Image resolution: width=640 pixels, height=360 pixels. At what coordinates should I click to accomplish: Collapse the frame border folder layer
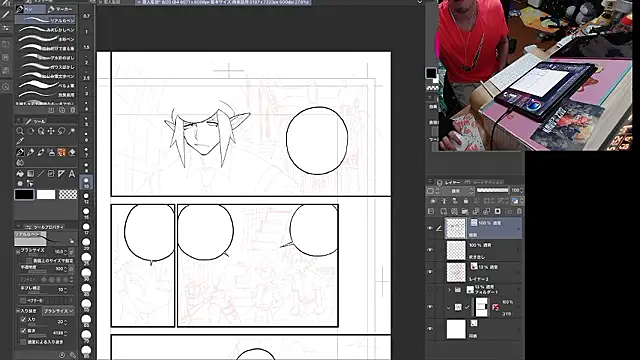click(449, 307)
